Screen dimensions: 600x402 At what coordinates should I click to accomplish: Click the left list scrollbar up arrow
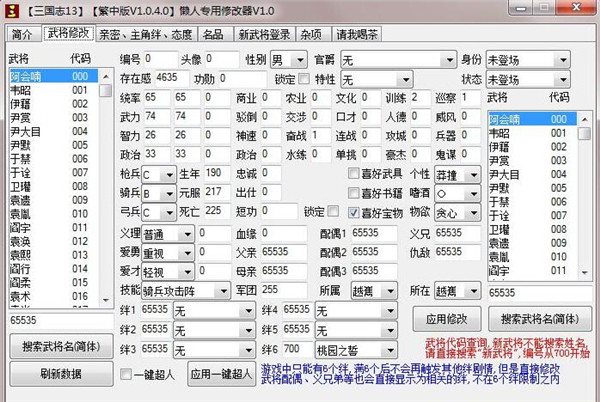[x=106, y=76]
